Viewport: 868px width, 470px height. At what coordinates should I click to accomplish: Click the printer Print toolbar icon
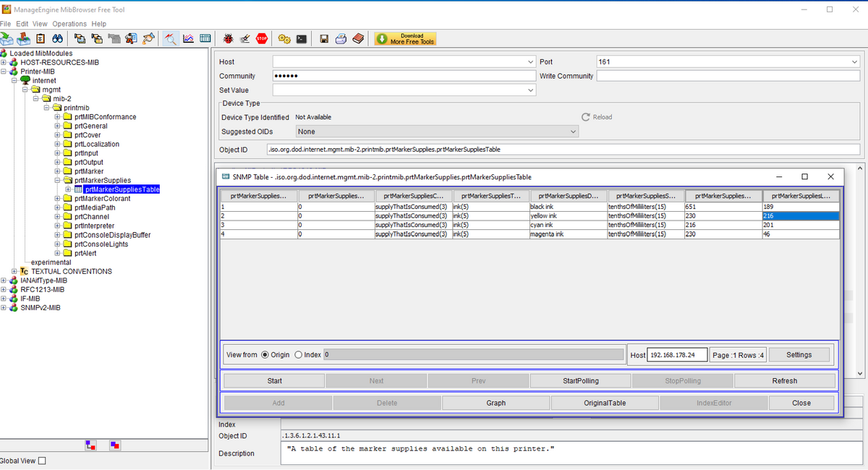tap(341, 38)
